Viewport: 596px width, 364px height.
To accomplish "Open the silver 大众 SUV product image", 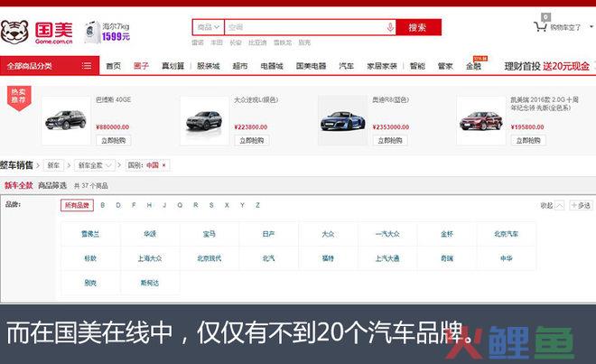I will (204, 120).
